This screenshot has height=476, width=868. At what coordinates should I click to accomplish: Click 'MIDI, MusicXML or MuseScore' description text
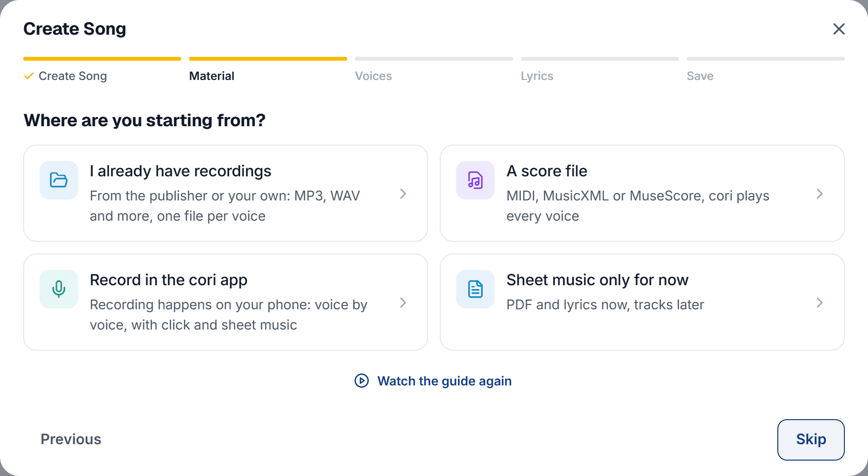[638, 206]
